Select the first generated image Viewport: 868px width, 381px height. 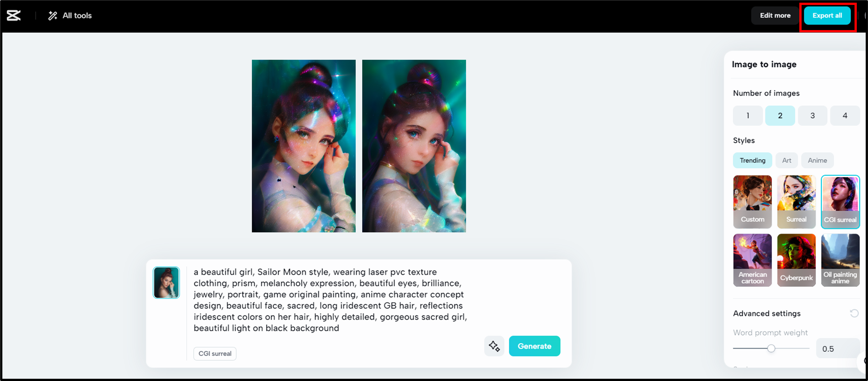304,146
